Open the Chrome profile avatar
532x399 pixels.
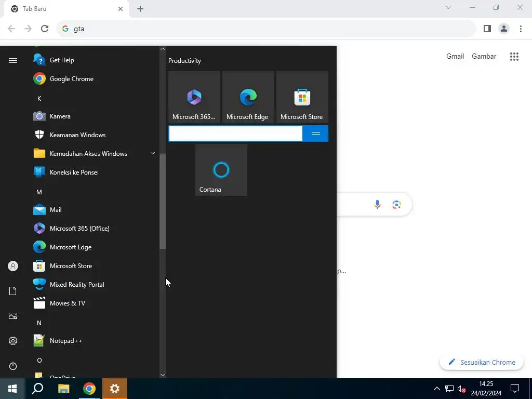[x=504, y=29]
